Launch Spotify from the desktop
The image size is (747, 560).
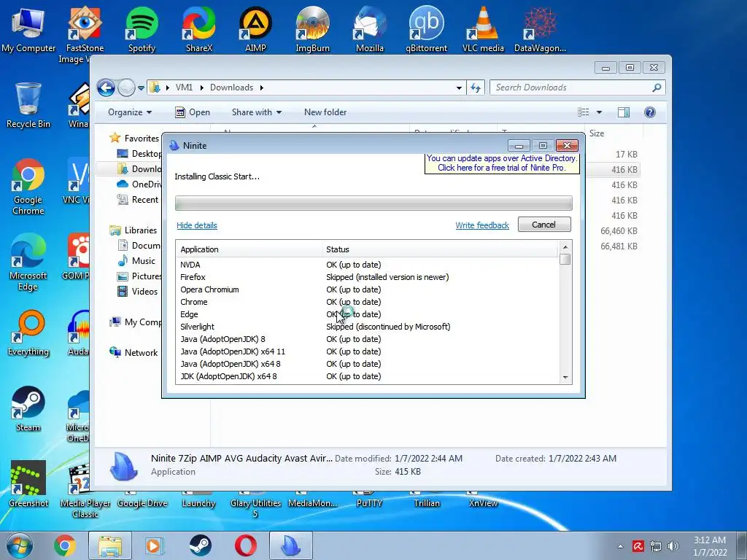tap(142, 29)
